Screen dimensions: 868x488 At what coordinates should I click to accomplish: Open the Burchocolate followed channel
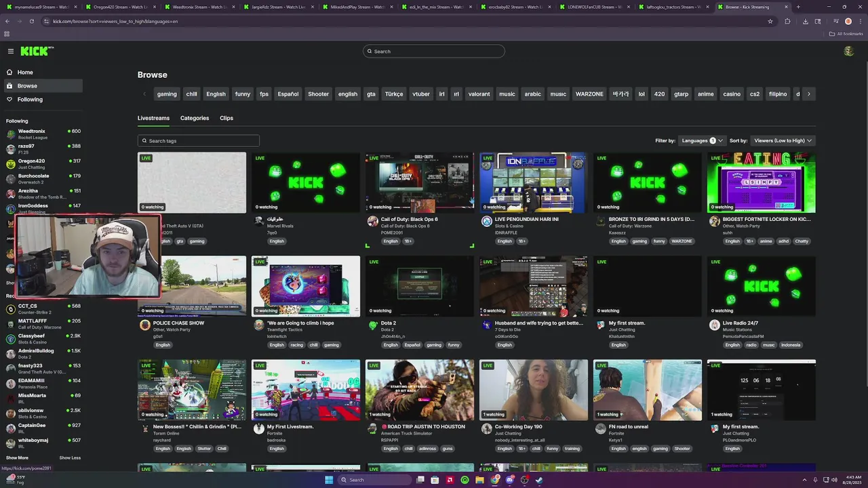point(43,179)
